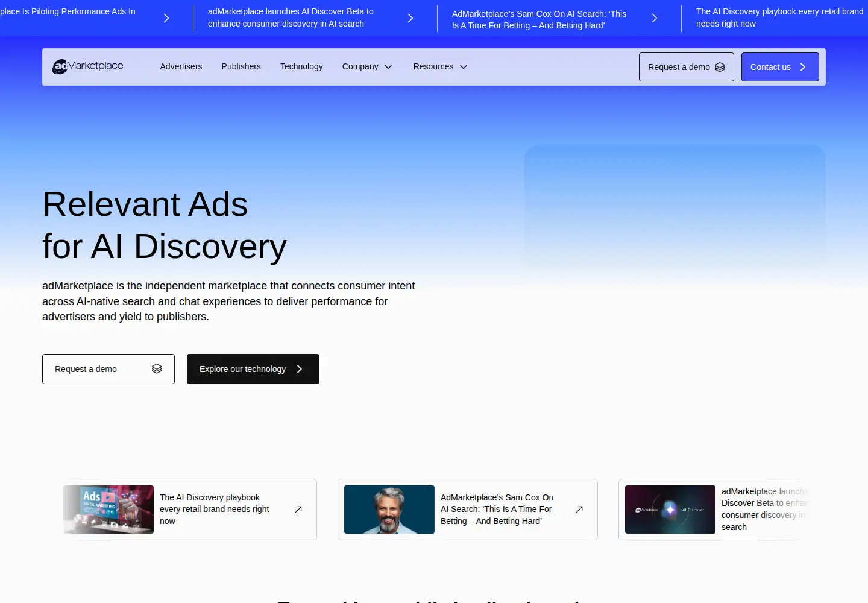The height and width of the screenshot is (603, 868).
Task: Open AI Discovery playbook card thumbnail
Action: coord(108,510)
